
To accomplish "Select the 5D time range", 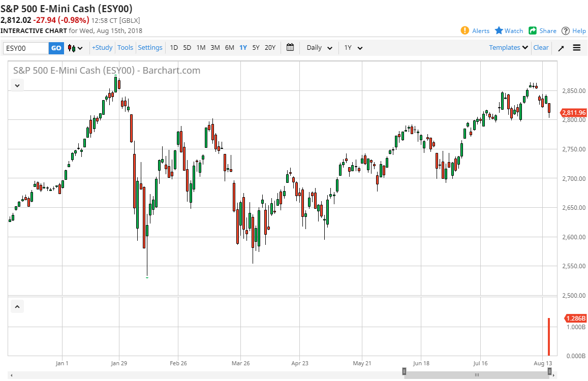I will click(x=187, y=48).
